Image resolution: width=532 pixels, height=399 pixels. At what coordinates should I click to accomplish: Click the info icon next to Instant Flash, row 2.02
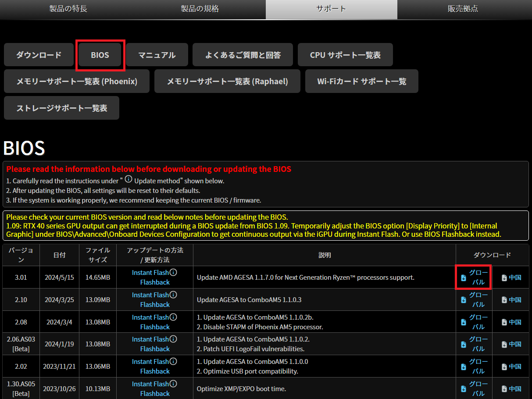pyautogui.click(x=173, y=361)
